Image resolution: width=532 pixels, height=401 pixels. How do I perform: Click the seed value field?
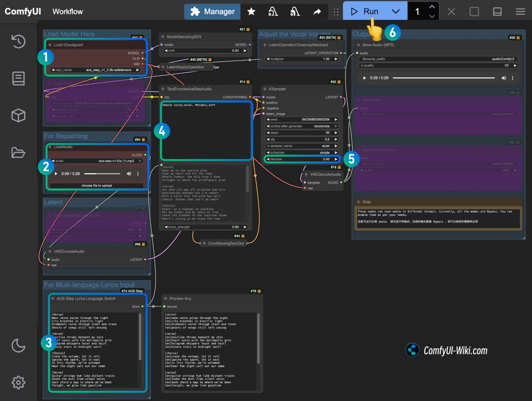click(302, 120)
